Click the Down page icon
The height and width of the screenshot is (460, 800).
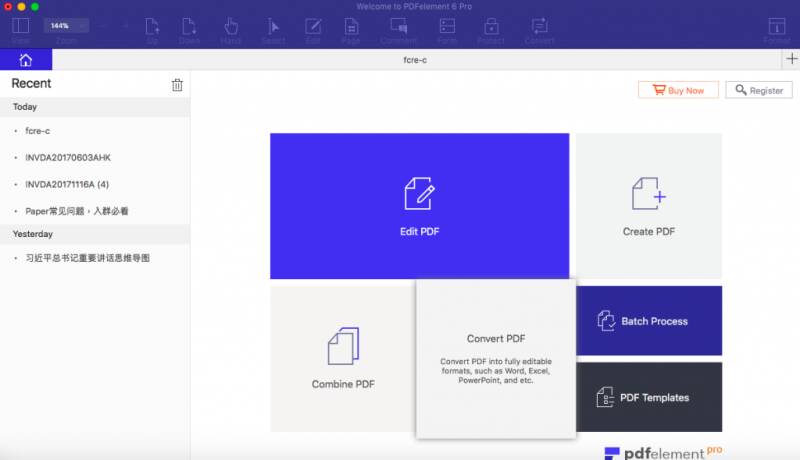(x=189, y=27)
